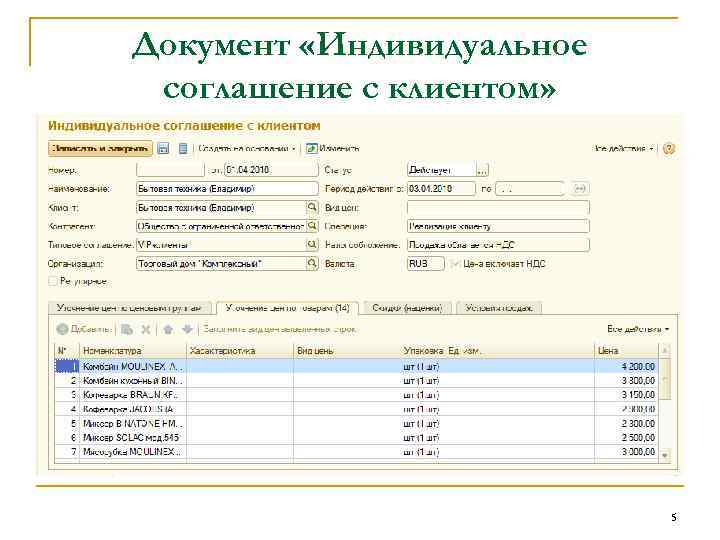The image size is (720, 540).
Task: Open Контрагент field lookup magnifier
Action: pos(312,226)
